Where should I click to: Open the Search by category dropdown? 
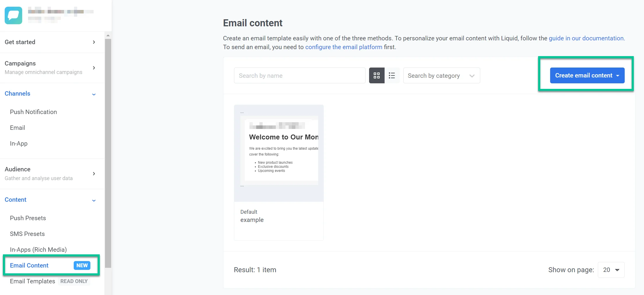(441, 75)
